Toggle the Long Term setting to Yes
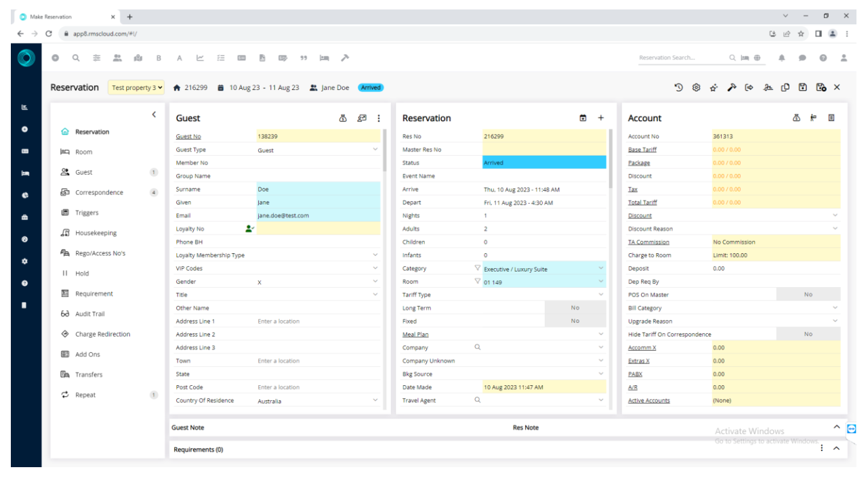This screenshot has width=868, height=478. [577, 308]
